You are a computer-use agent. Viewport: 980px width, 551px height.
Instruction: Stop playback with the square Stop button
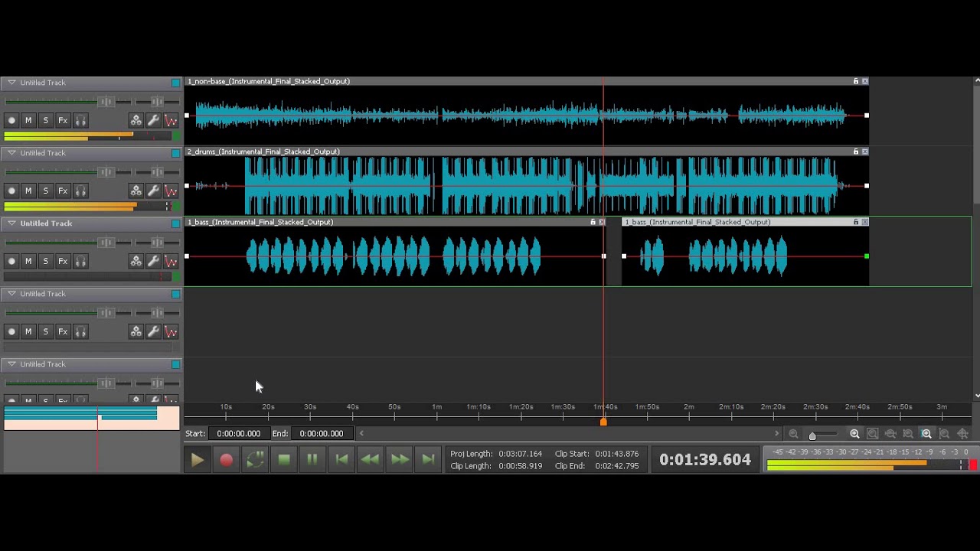click(284, 460)
